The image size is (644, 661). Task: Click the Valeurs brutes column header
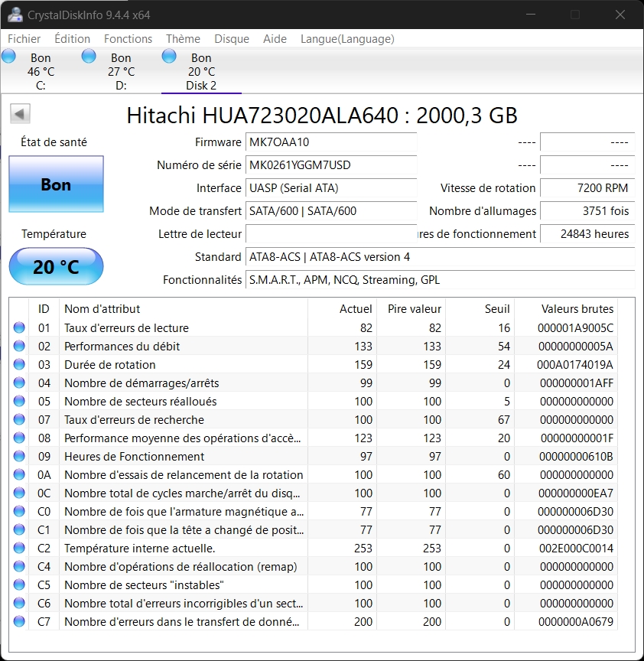[x=577, y=309]
